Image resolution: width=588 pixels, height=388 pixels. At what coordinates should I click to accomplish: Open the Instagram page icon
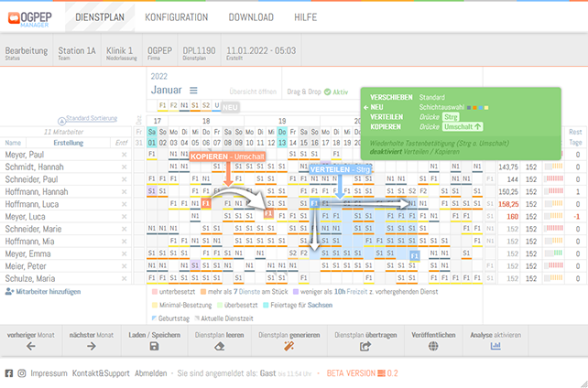click(x=22, y=373)
